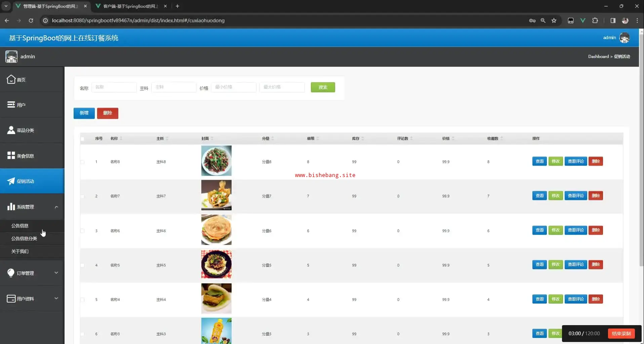Check the row checkbox for 名称5
644x344 pixels.
pos(82,265)
